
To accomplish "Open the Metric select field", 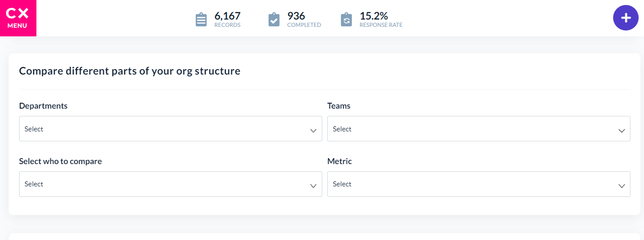I will (479, 184).
